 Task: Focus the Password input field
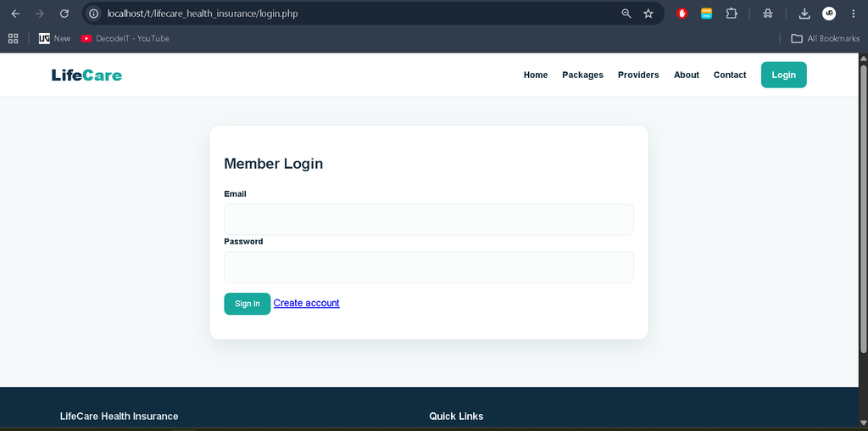(428, 267)
